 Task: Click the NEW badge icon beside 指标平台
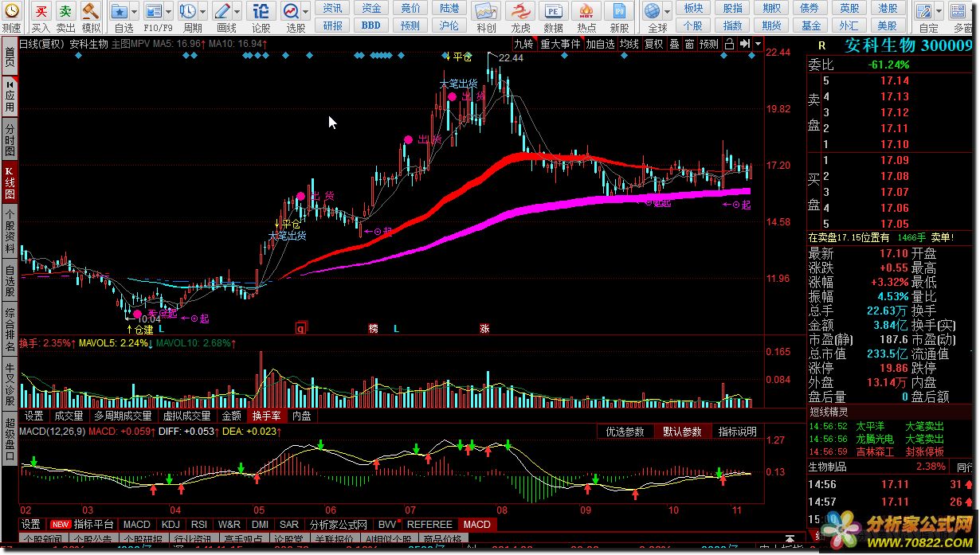pyautogui.click(x=61, y=525)
